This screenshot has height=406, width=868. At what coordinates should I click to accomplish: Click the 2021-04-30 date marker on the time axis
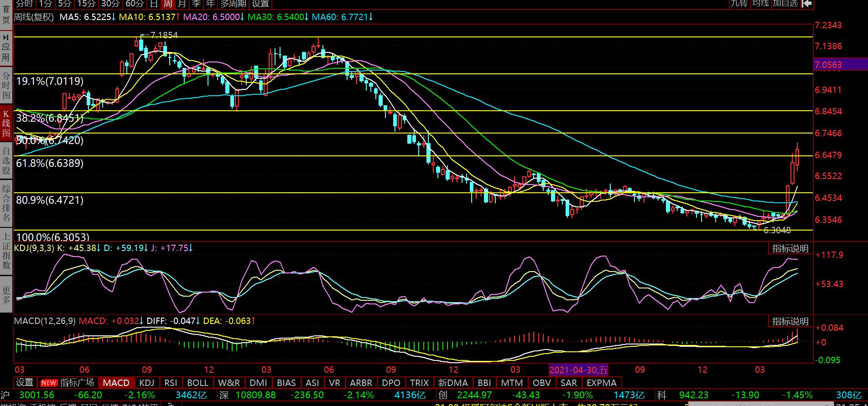(x=578, y=370)
